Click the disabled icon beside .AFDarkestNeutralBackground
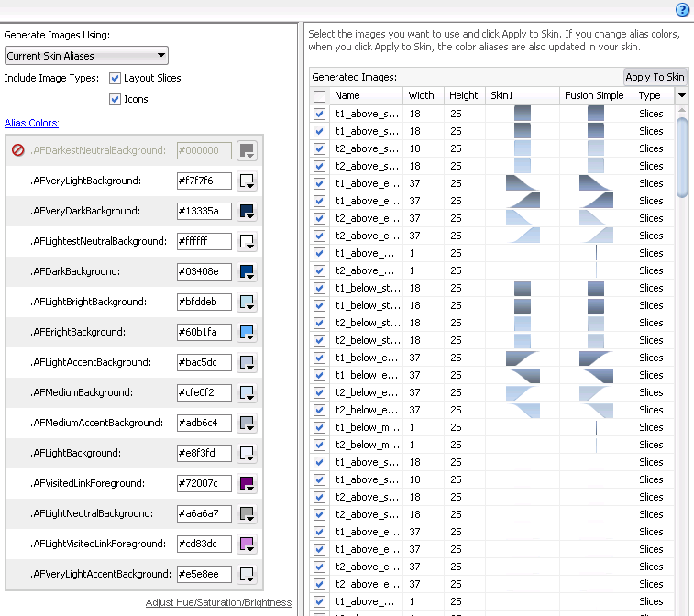 click(18, 150)
